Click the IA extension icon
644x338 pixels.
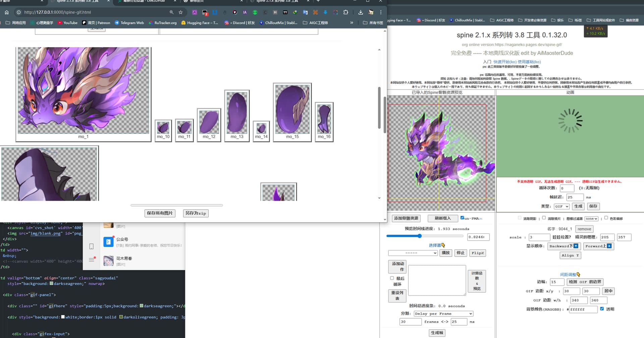pos(245,12)
